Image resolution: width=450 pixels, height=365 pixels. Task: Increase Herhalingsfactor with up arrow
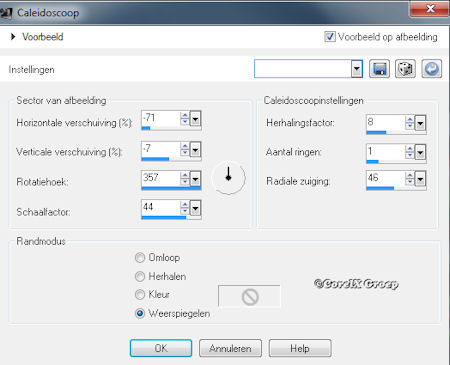[410, 120]
